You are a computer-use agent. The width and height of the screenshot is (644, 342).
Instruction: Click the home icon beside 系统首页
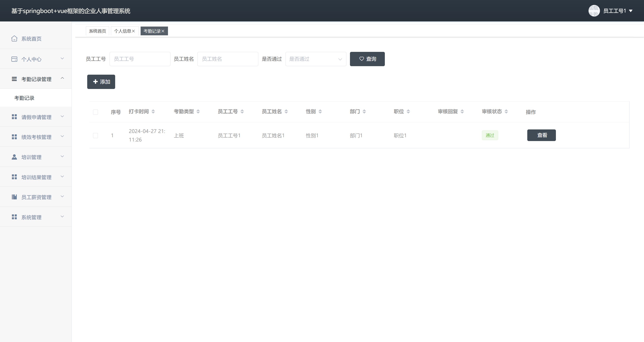[x=14, y=38]
